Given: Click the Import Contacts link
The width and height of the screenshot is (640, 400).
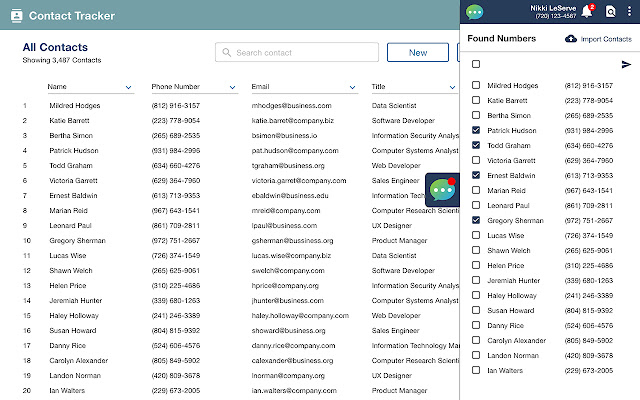Looking at the screenshot, I should coord(606,39).
